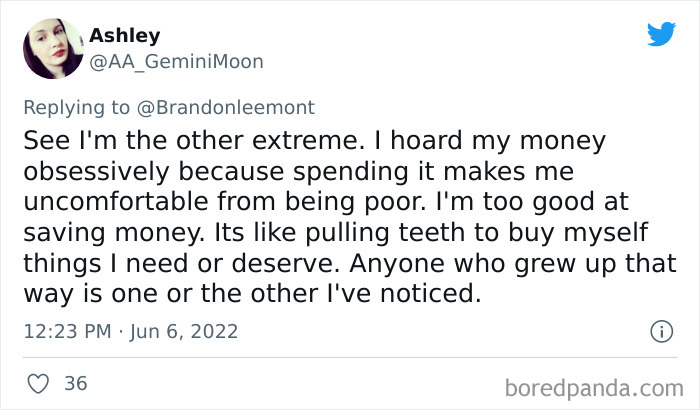Click the Twitter bird logo
Viewport: 700px width, 410px height.
point(661,35)
